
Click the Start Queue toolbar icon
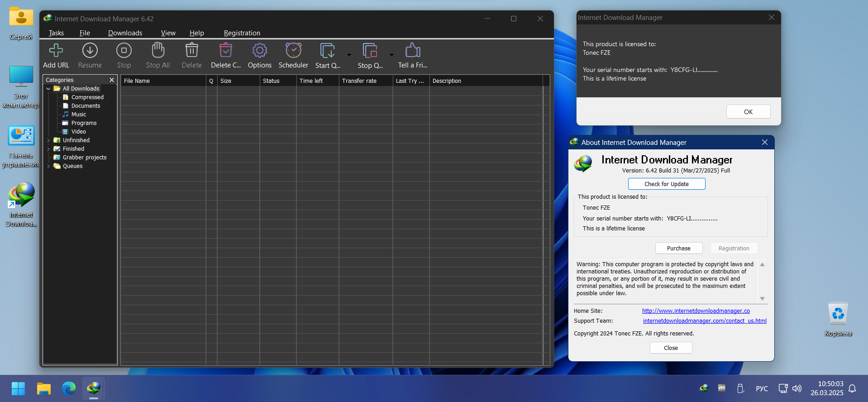(328, 51)
